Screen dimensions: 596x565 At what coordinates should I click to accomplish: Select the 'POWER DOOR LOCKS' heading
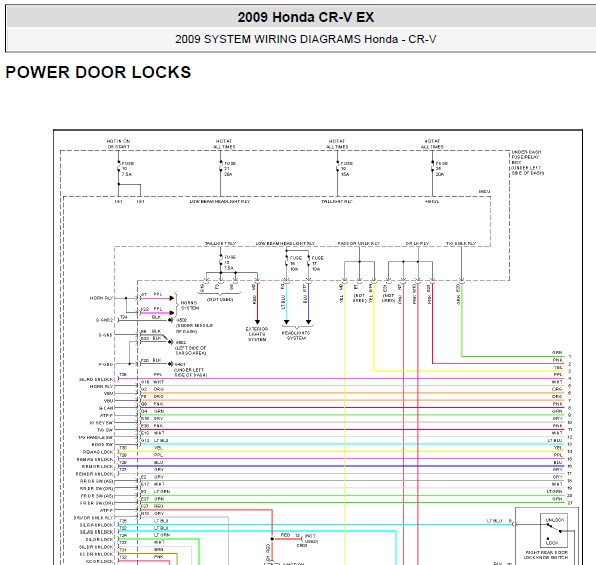click(x=98, y=72)
